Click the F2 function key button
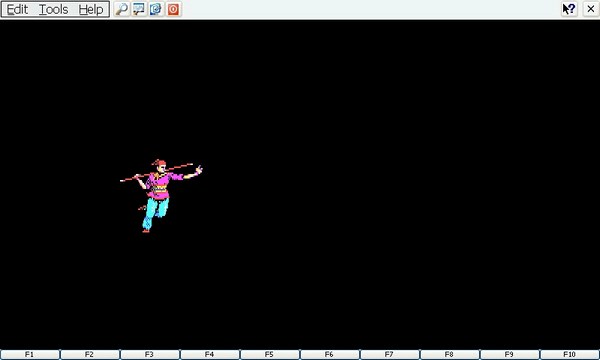This screenshot has height=360, width=600. click(x=90, y=355)
